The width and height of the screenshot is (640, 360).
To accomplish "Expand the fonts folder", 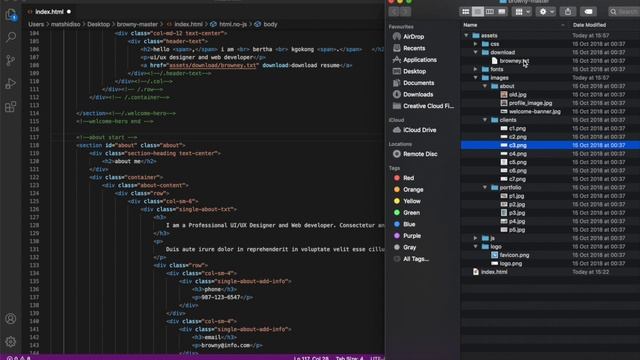I will coord(476,69).
